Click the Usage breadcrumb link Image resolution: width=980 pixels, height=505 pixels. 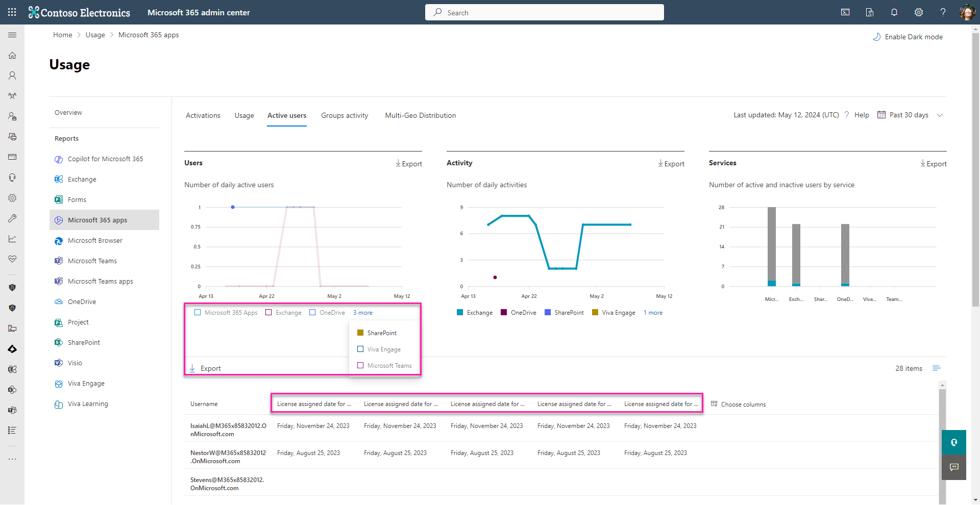point(95,35)
